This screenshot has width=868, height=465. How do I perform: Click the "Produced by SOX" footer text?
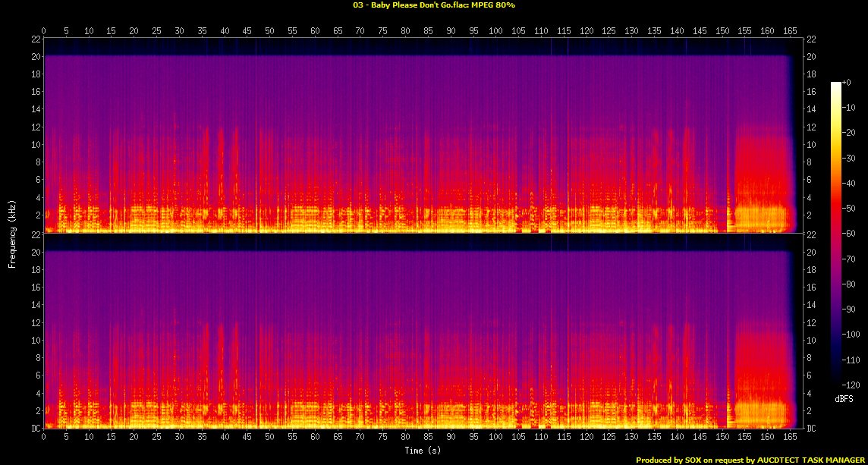point(671,460)
